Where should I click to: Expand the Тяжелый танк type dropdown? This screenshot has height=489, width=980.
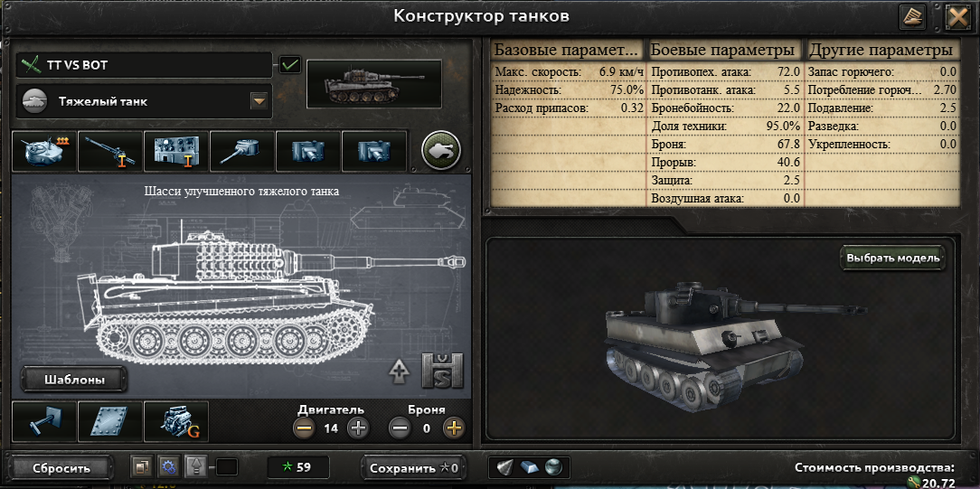coord(259,101)
